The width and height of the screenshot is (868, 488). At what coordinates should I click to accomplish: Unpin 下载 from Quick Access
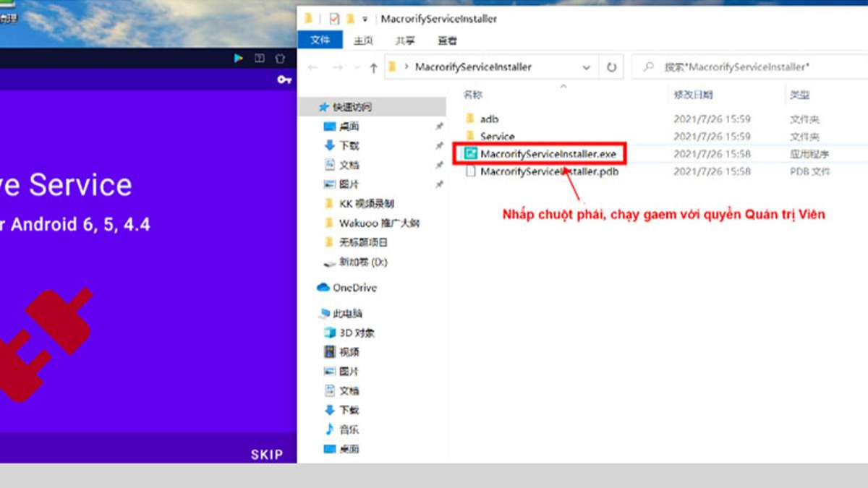click(439, 145)
